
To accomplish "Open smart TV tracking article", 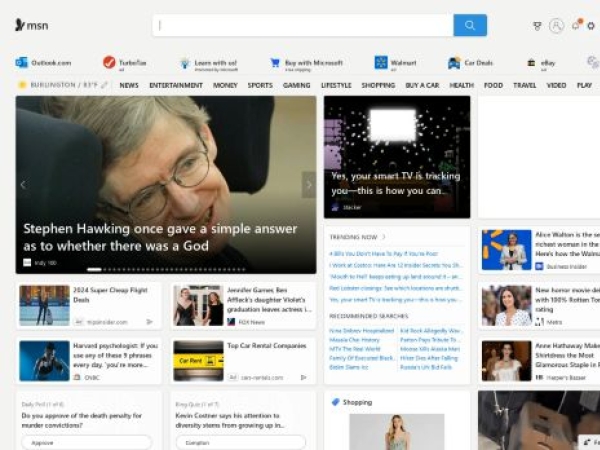I will [396, 183].
